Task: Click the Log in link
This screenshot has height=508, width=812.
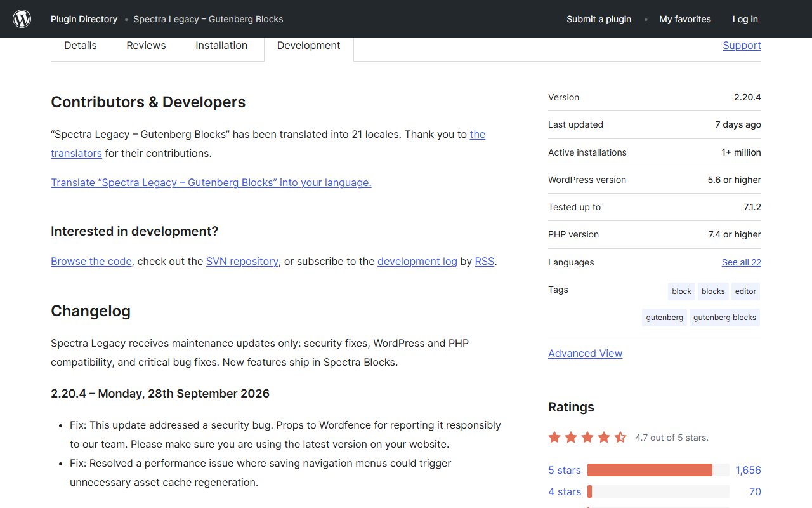Action: pos(745,19)
